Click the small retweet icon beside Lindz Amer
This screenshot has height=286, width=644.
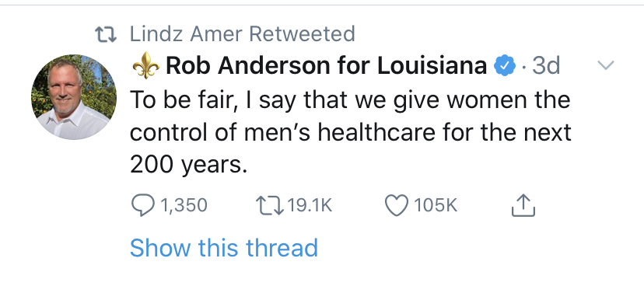(x=106, y=34)
